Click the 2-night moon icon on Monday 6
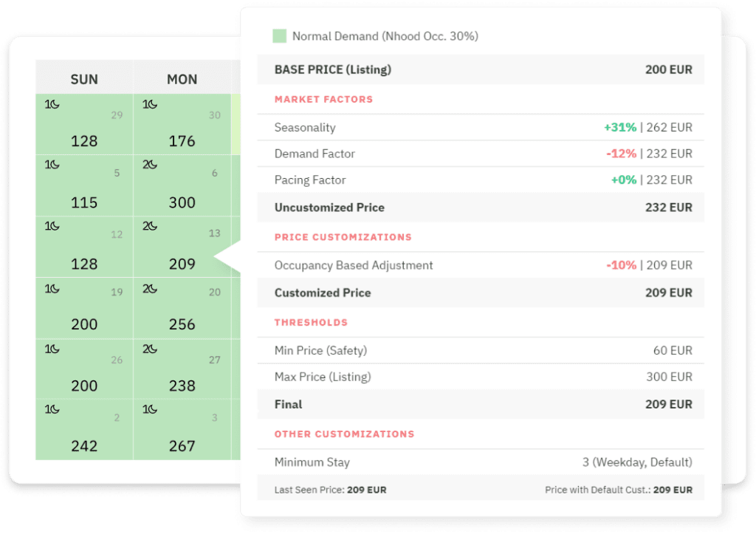The width and height of the screenshot is (756, 534). (x=148, y=165)
